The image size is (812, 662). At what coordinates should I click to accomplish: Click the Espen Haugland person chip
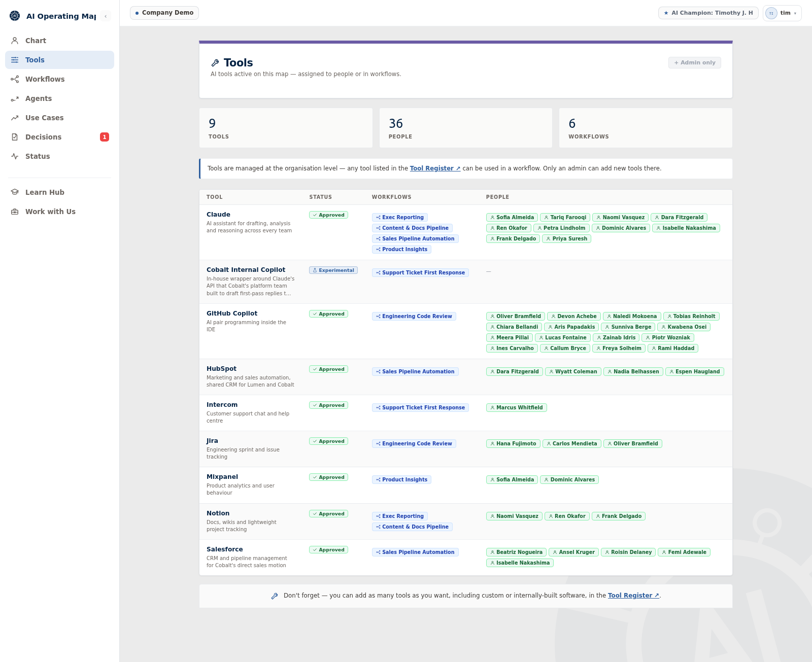tap(695, 371)
